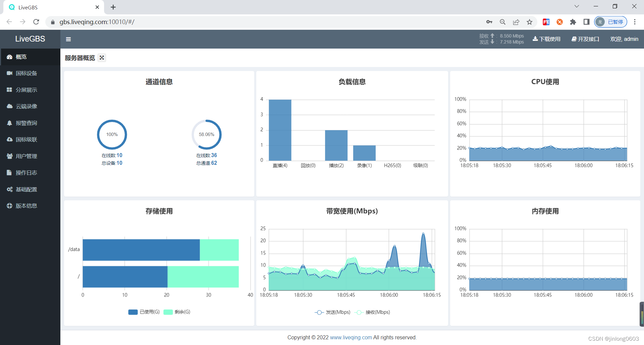The height and width of the screenshot is (345, 644).
Task: Click the 内存使用 chart title
Action: pyautogui.click(x=545, y=211)
